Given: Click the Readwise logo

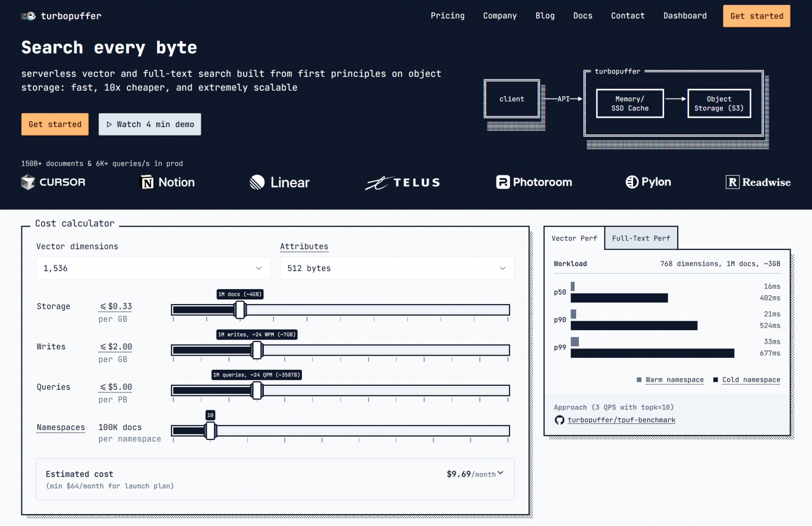Looking at the screenshot, I should point(758,182).
